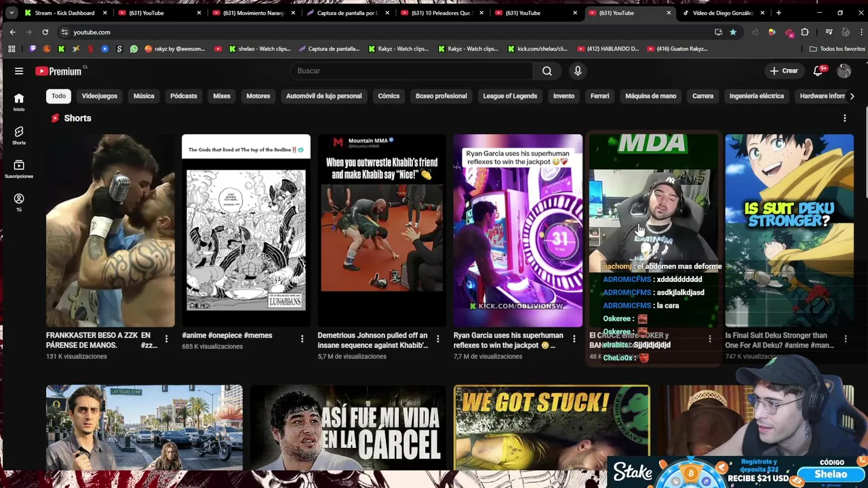Open Demetrious Johnson short title link
Image resolution: width=868 pixels, height=488 pixels.
[373, 340]
